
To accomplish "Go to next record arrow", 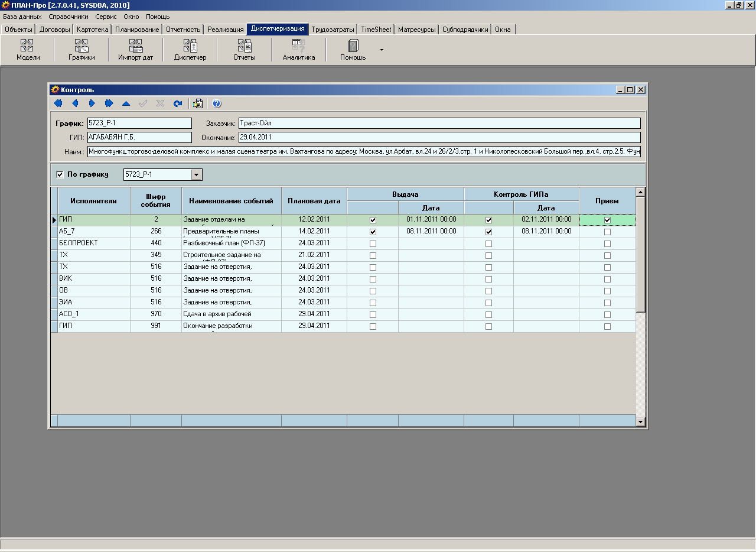I will 92,103.
